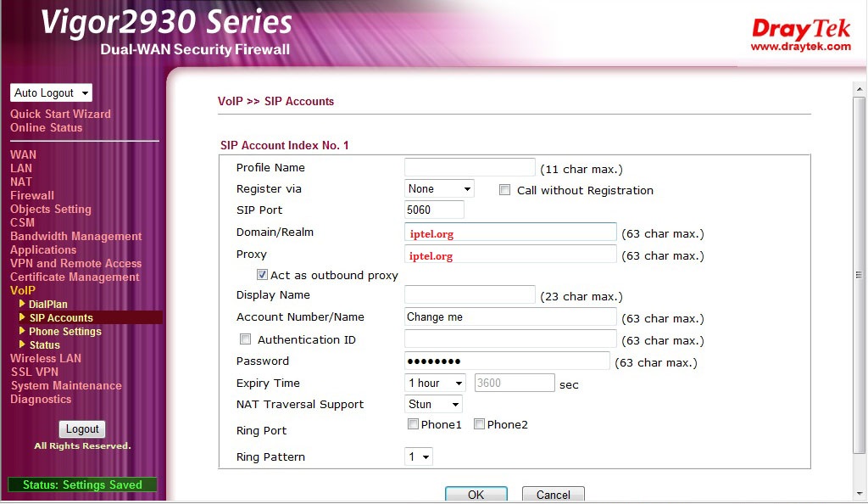Click the Domain/Realm input field
This screenshot has width=868, height=504.
[510, 232]
